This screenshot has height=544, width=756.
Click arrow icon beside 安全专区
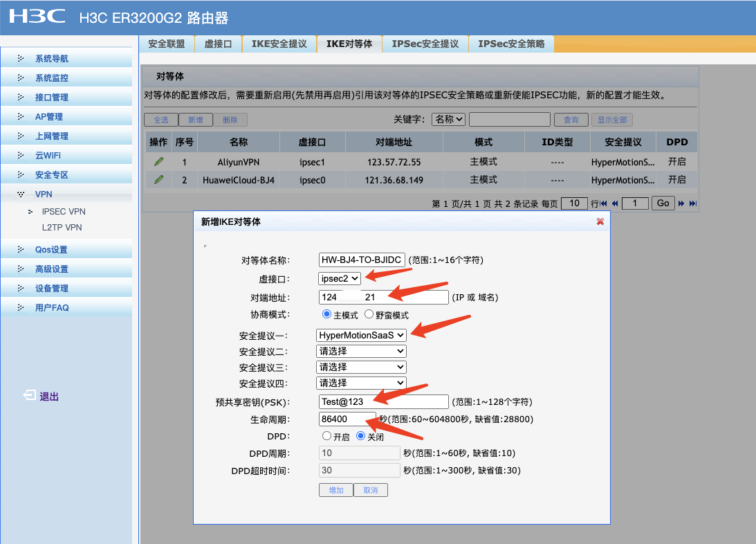20,174
